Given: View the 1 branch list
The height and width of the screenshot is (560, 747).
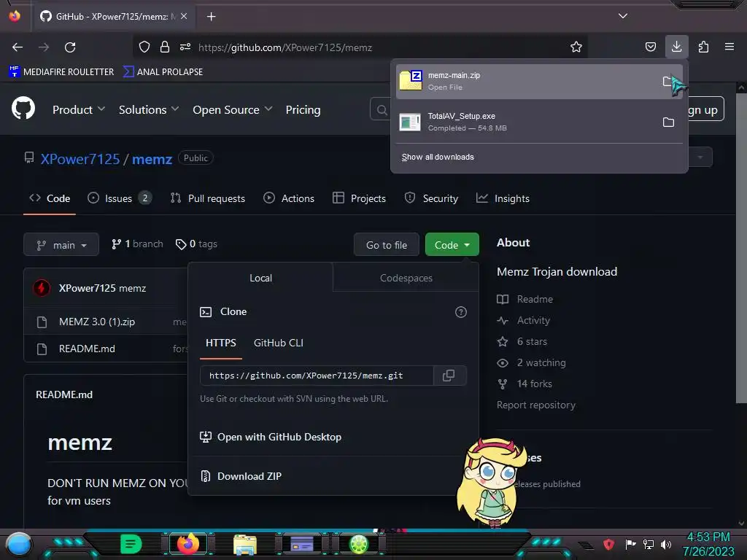Looking at the screenshot, I should click(137, 244).
